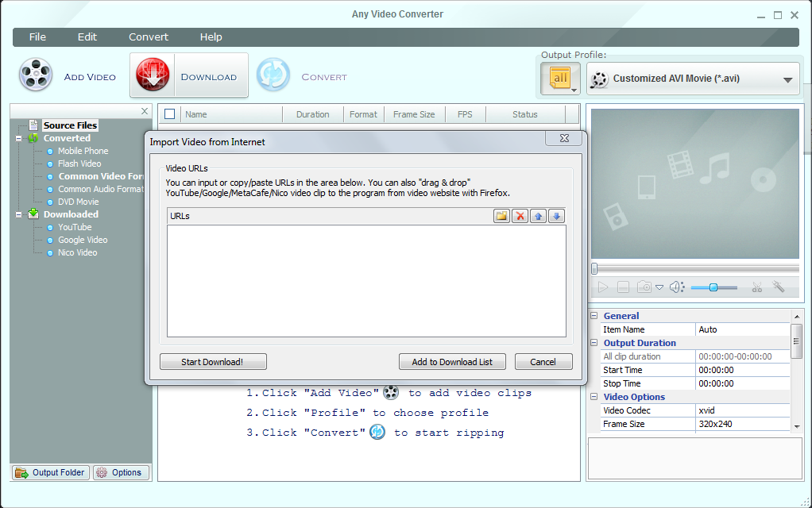The image size is (812, 508).
Task: Select Nico Video tree item
Action: click(77, 252)
